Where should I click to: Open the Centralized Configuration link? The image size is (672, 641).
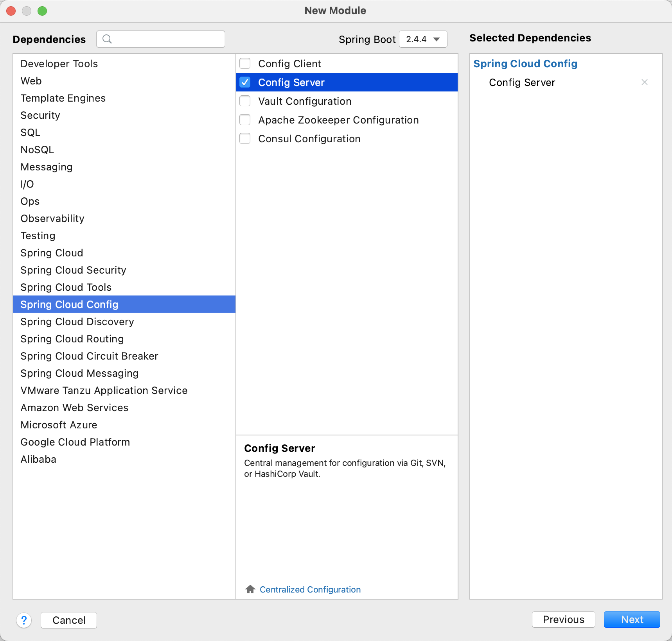(310, 589)
